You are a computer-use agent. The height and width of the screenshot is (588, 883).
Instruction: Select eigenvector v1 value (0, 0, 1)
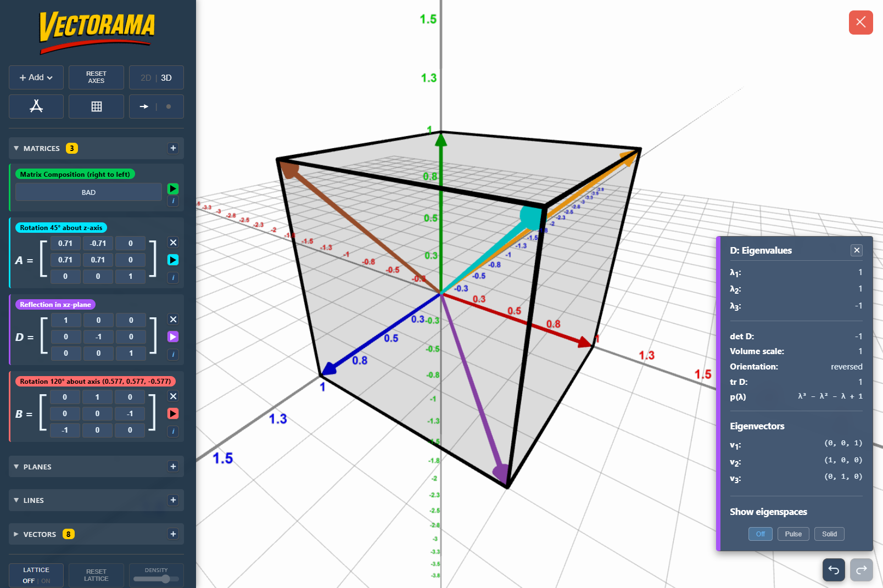[x=843, y=443]
